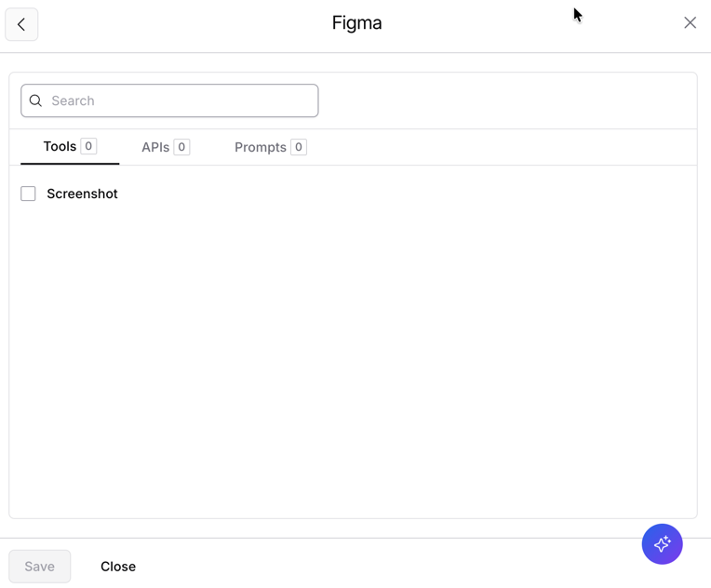The width and height of the screenshot is (711, 588).
Task: Switch to the Tools tab
Action: point(70,146)
